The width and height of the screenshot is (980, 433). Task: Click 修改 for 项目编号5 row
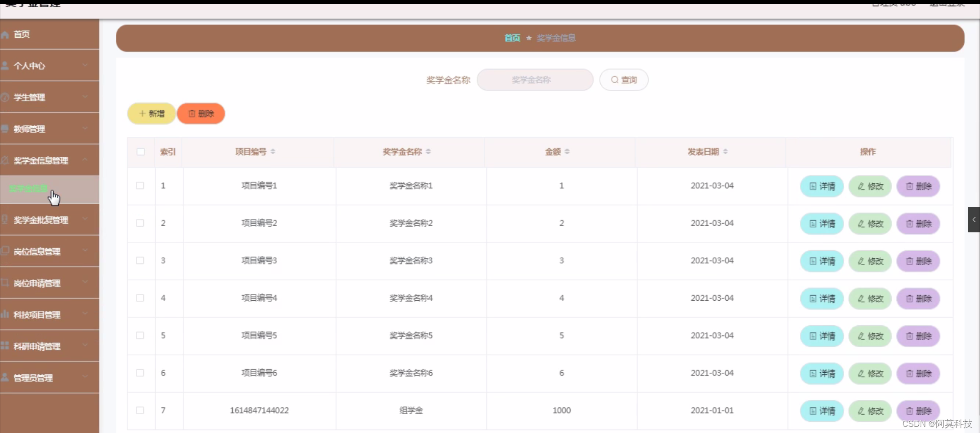pyautogui.click(x=870, y=336)
